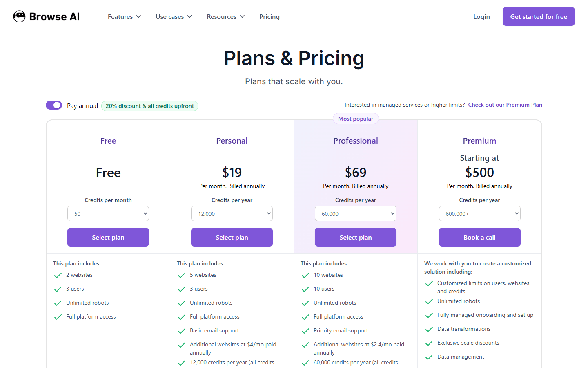Click the checkmark beside Data transformations
Image resolution: width=588 pixels, height=368 pixels.
[429, 329]
